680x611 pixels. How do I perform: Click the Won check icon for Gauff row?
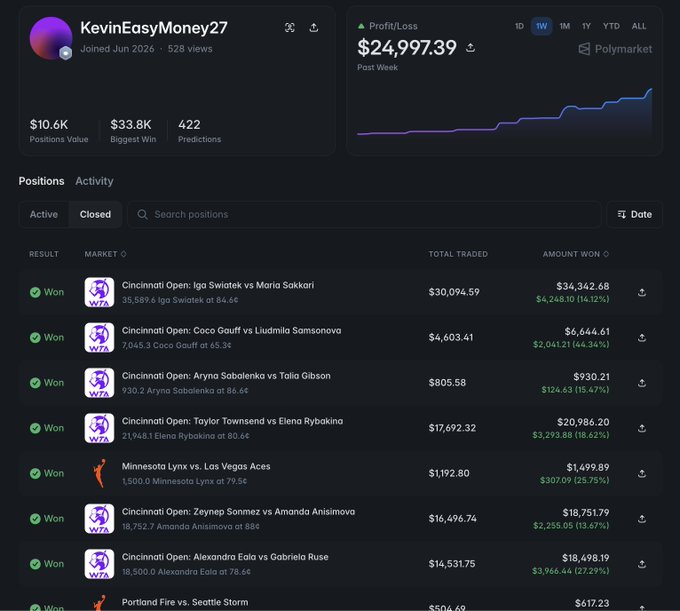point(35,337)
